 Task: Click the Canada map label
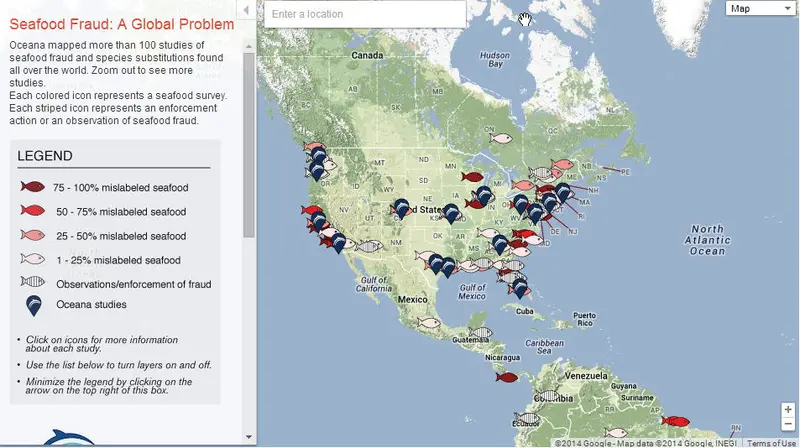click(x=367, y=55)
